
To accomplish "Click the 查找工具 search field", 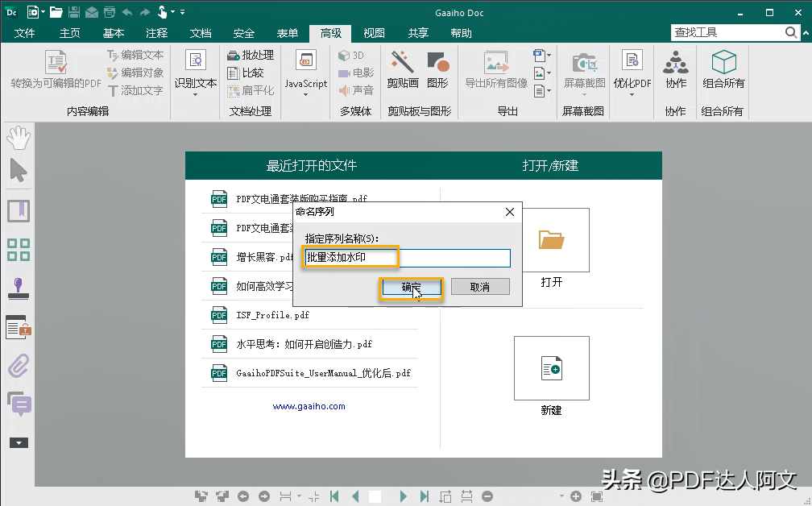I will click(727, 32).
